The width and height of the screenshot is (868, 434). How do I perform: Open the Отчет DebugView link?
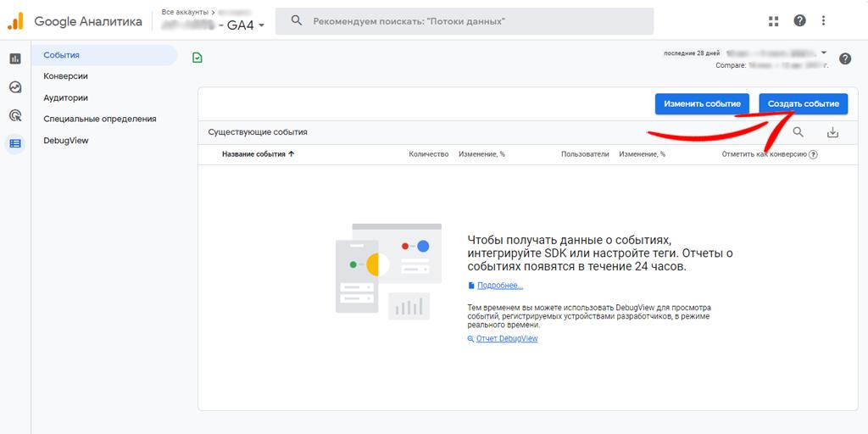507,338
